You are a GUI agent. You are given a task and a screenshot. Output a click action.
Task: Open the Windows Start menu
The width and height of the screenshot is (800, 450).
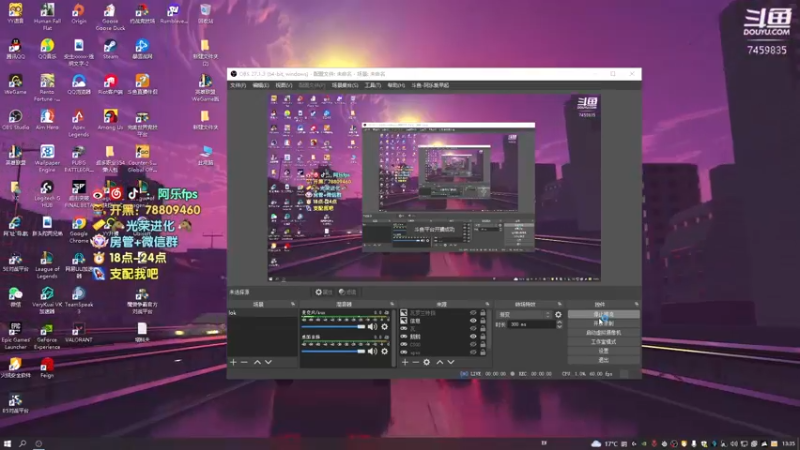7,443
